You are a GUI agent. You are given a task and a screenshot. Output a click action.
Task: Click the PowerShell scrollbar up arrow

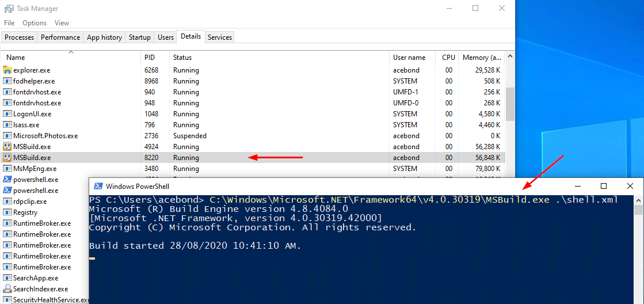click(x=638, y=200)
